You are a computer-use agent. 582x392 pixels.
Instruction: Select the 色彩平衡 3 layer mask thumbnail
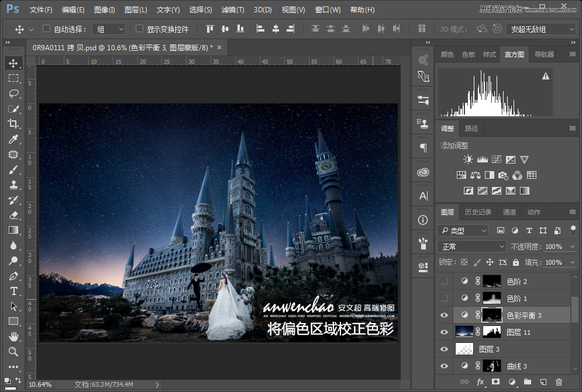[492, 315]
